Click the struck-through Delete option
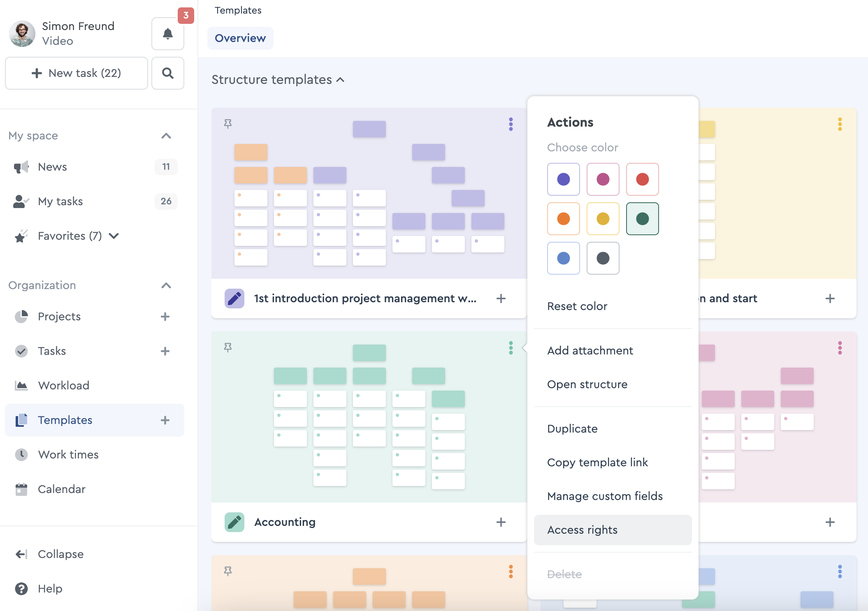 pyautogui.click(x=613, y=574)
